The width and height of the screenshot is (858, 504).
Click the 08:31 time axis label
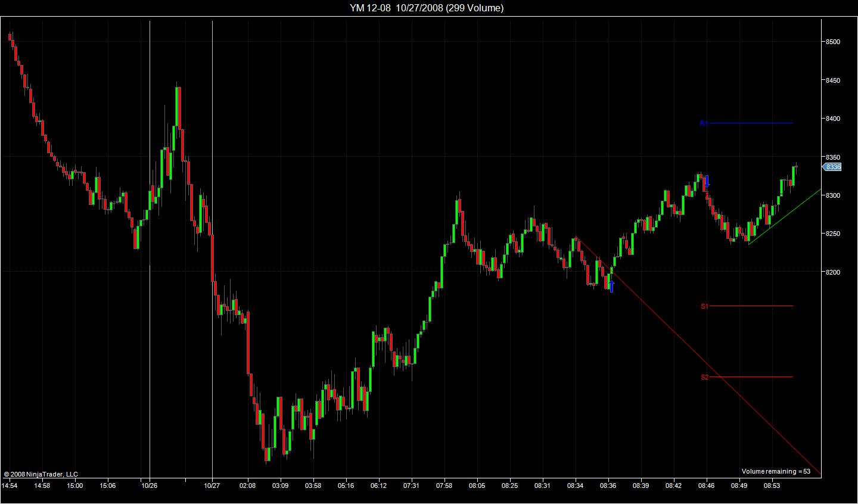542,486
